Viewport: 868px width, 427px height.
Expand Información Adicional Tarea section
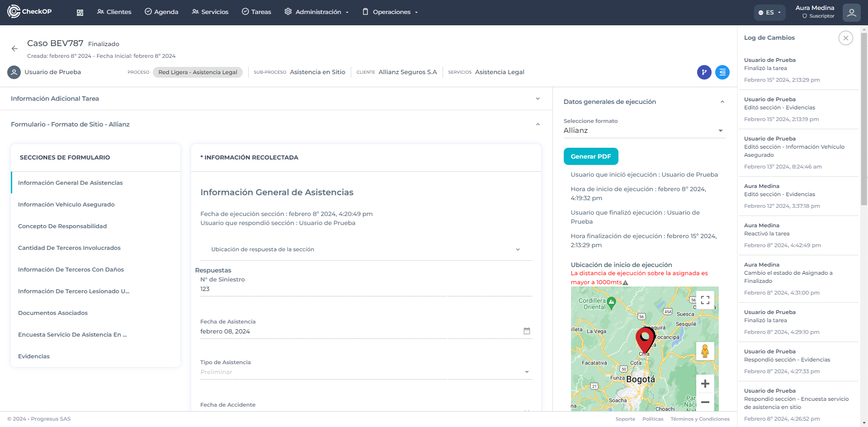coord(276,99)
